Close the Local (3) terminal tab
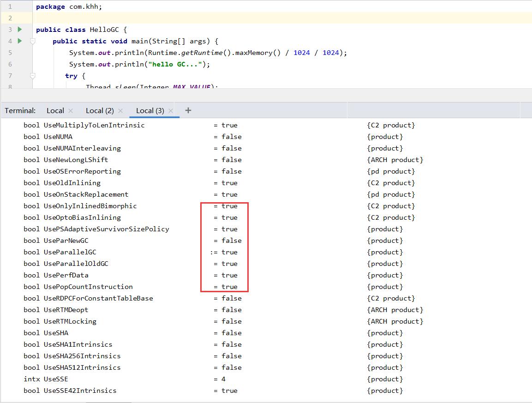 click(171, 111)
